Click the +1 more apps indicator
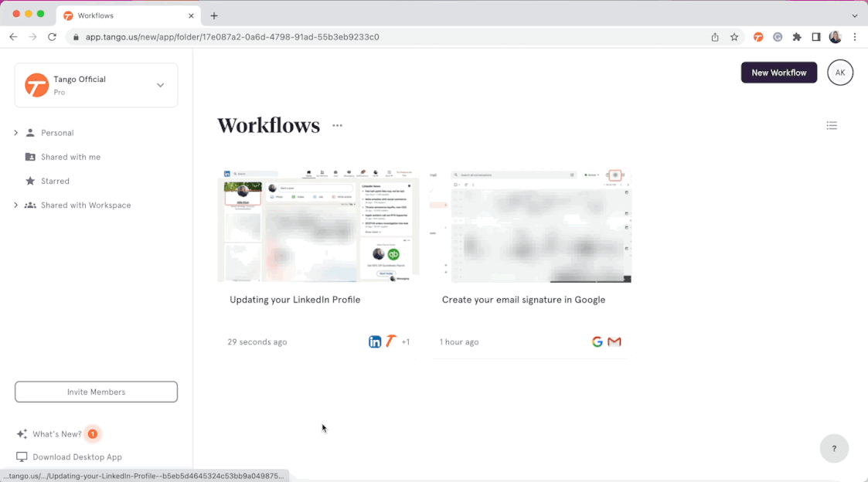The height and width of the screenshot is (482, 868). [x=406, y=342]
